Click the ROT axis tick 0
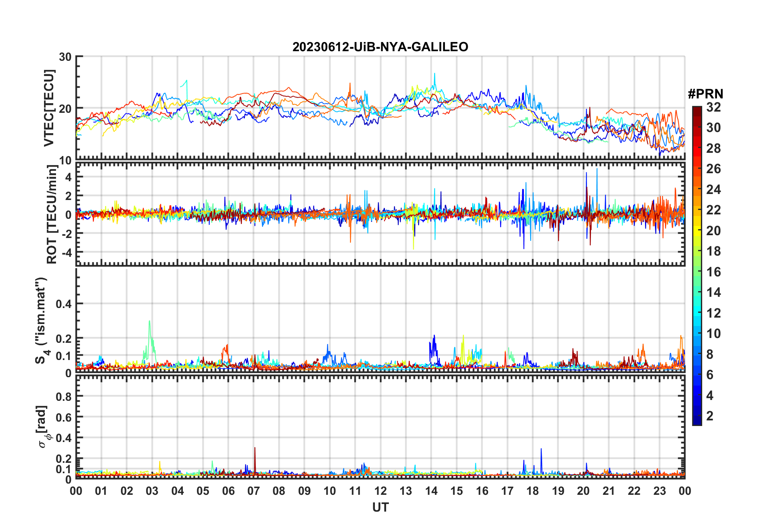The width and height of the screenshot is (761, 532). click(68, 215)
